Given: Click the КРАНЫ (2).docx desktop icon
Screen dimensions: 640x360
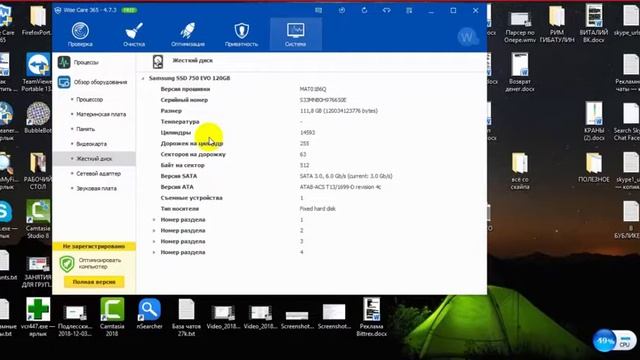Looking at the screenshot, I should click(594, 122).
